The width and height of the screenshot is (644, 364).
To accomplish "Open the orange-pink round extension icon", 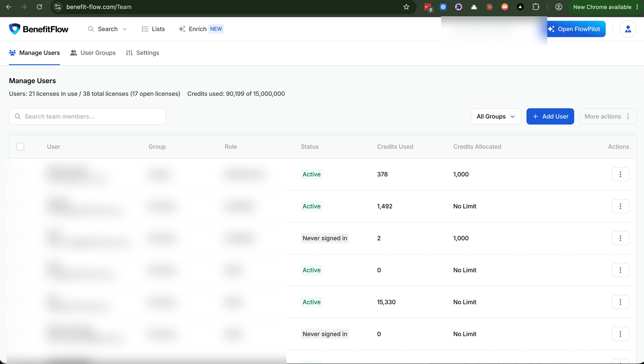I will pyautogui.click(x=505, y=7).
